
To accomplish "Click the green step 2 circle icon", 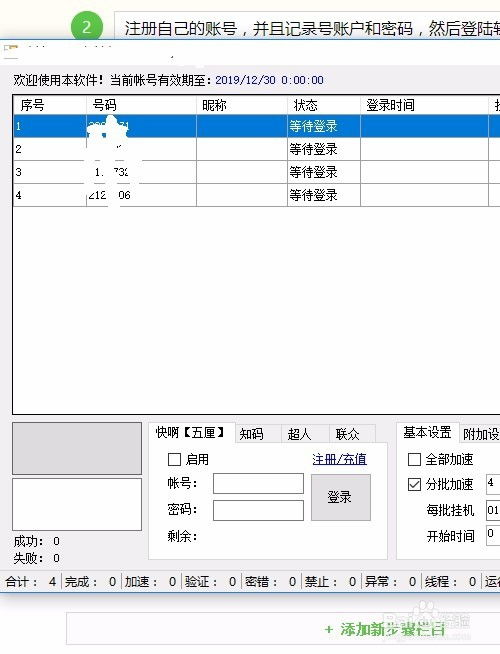I will tap(87, 26).
